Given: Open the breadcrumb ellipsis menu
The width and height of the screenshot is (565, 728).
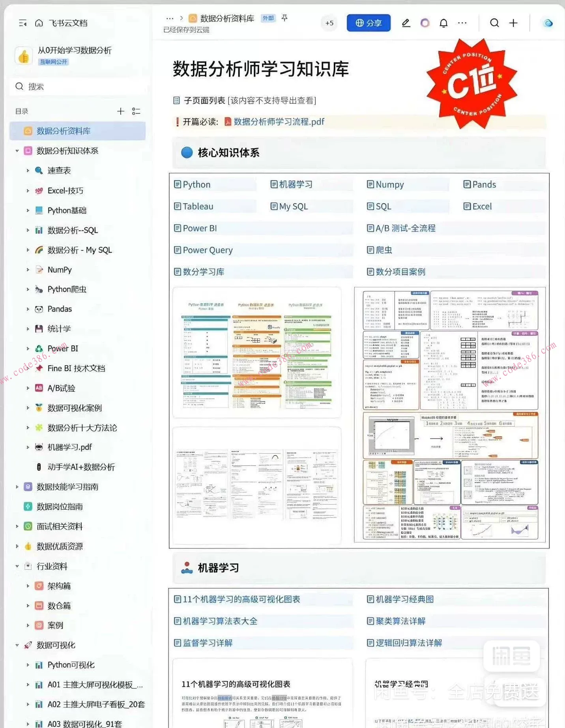Looking at the screenshot, I should click(x=170, y=18).
